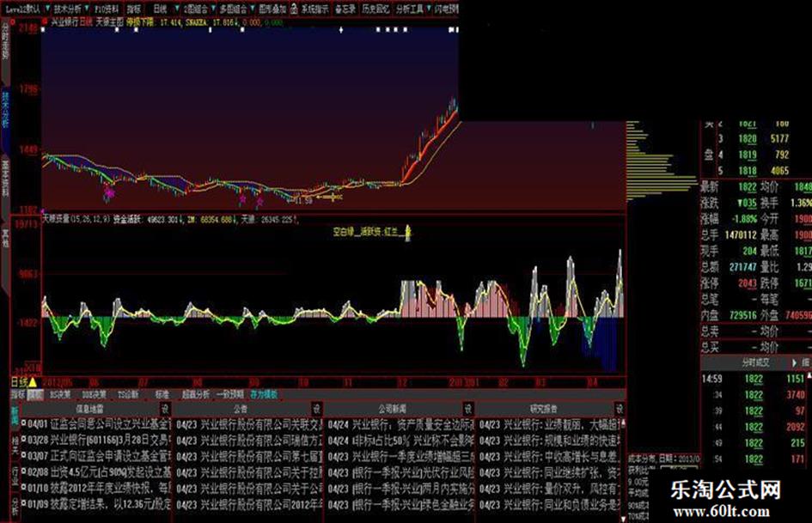
Task: Click 设 button on 公告 panel
Action: (x=317, y=409)
